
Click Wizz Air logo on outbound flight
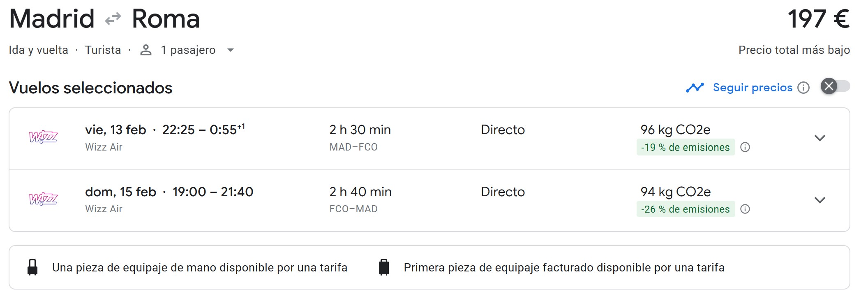pyautogui.click(x=43, y=137)
